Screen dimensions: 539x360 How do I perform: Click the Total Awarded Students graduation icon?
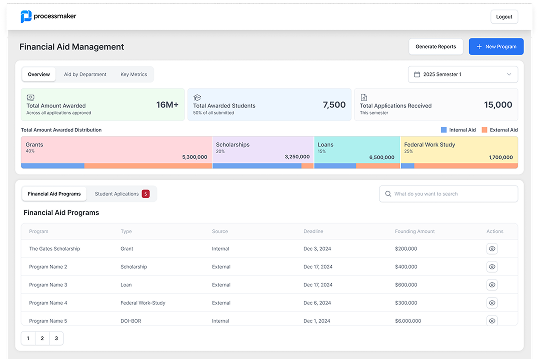coord(197,97)
